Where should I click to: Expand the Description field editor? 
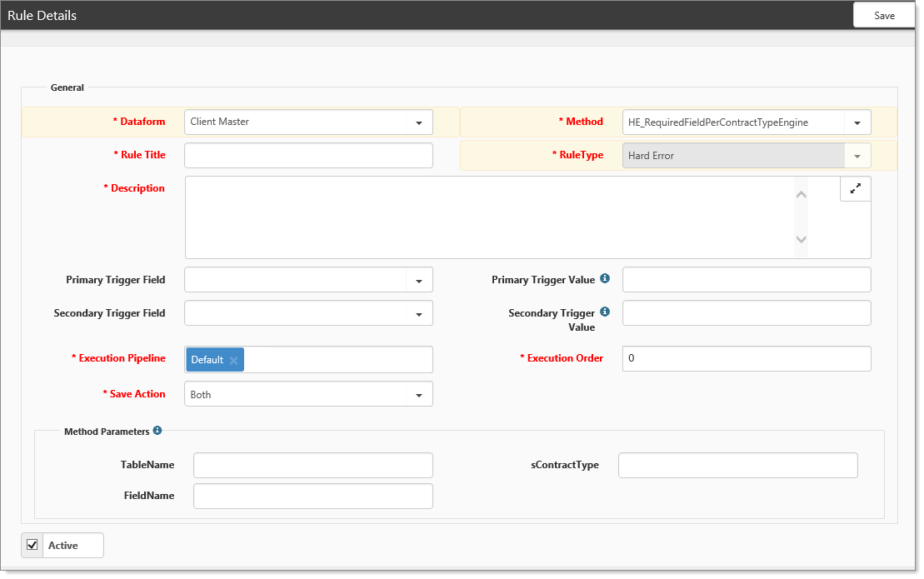[855, 189]
